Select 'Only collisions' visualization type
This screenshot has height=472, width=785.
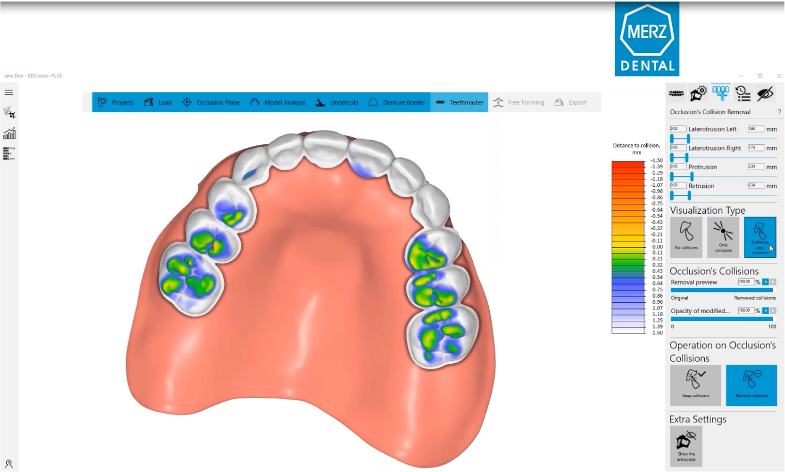tap(722, 239)
